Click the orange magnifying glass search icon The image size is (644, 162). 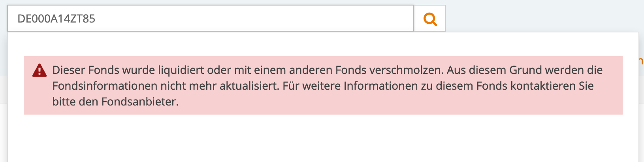[430, 19]
